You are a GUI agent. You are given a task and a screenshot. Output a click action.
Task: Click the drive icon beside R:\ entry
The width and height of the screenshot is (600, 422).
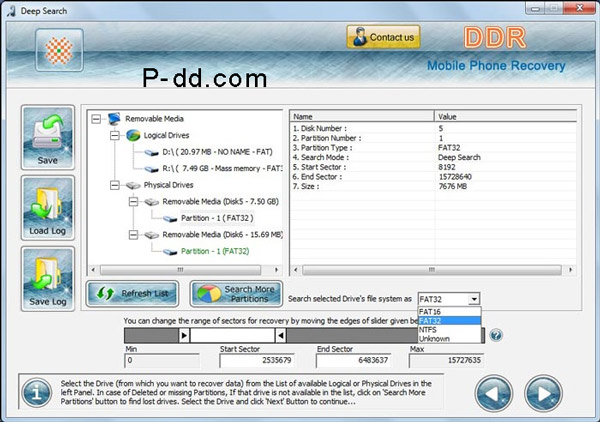(x=152, y=169)
